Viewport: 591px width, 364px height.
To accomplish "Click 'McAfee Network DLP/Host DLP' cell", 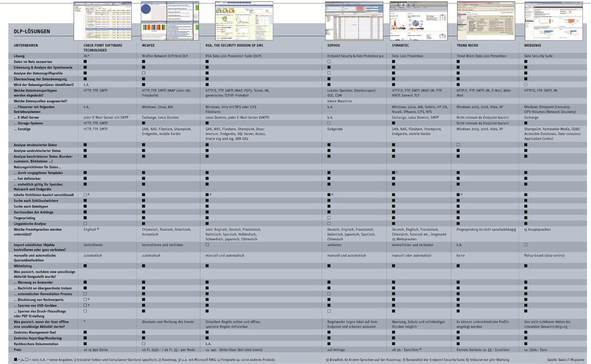I will (165, 56).
